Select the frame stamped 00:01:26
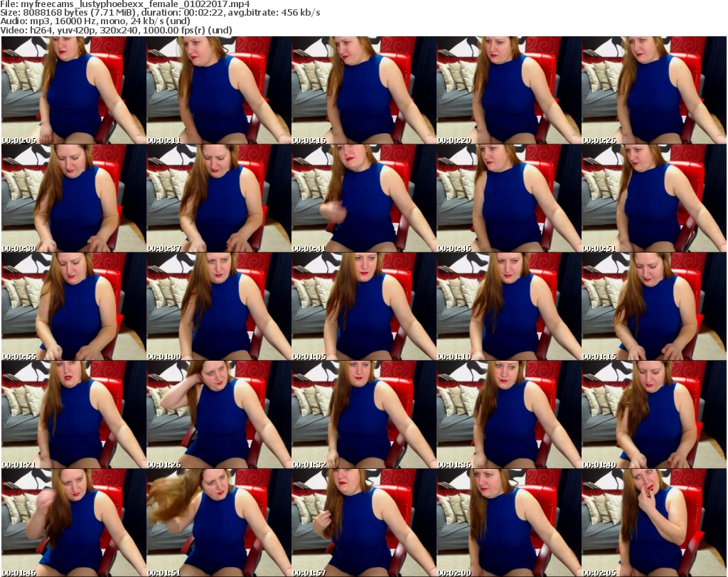This screenshot has width=728, height=577. 219,415
